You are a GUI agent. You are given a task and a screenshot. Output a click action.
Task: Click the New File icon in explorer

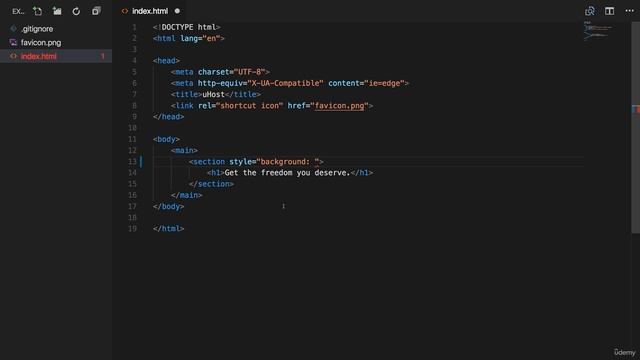coord(38,11)
